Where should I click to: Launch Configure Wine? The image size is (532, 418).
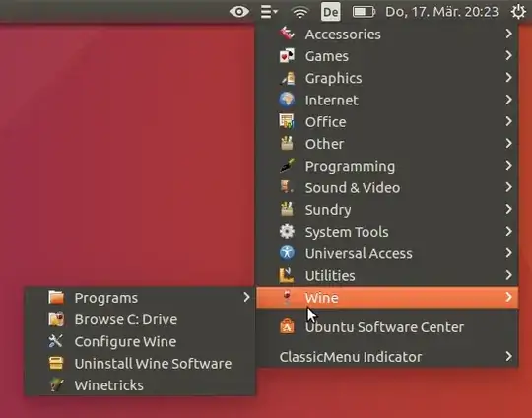coord(140,341)
